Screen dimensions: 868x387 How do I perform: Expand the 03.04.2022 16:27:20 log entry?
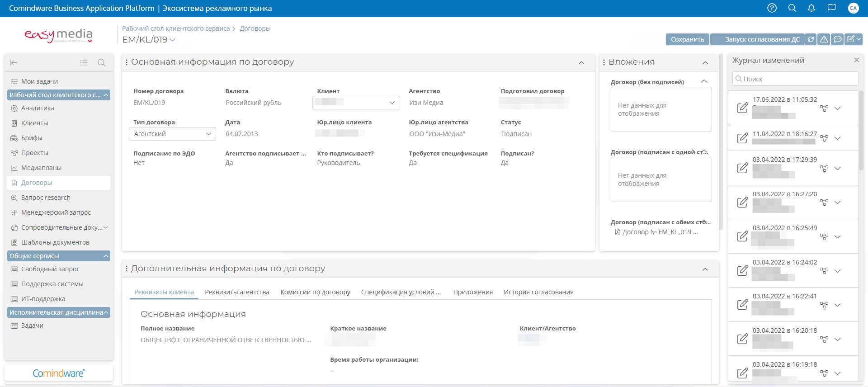(837, 203)
